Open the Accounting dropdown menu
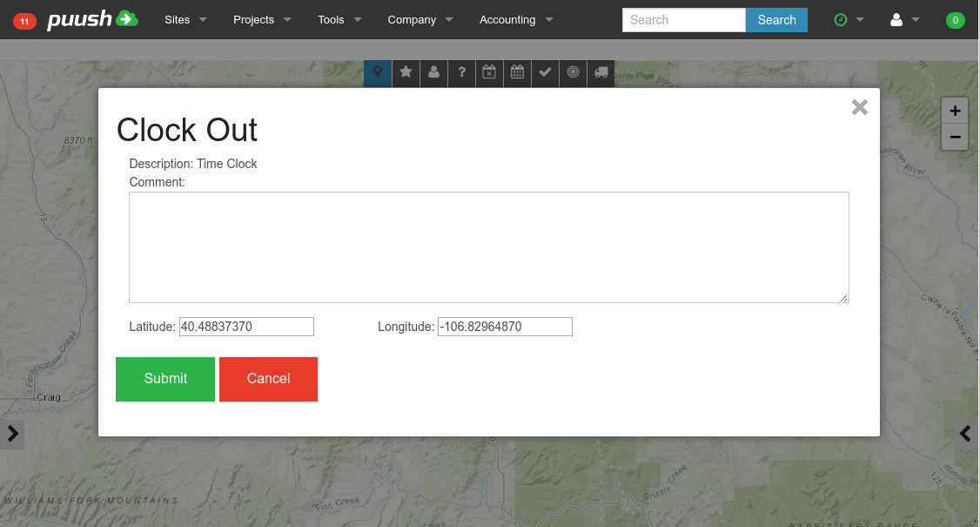 tap(516, 20)
